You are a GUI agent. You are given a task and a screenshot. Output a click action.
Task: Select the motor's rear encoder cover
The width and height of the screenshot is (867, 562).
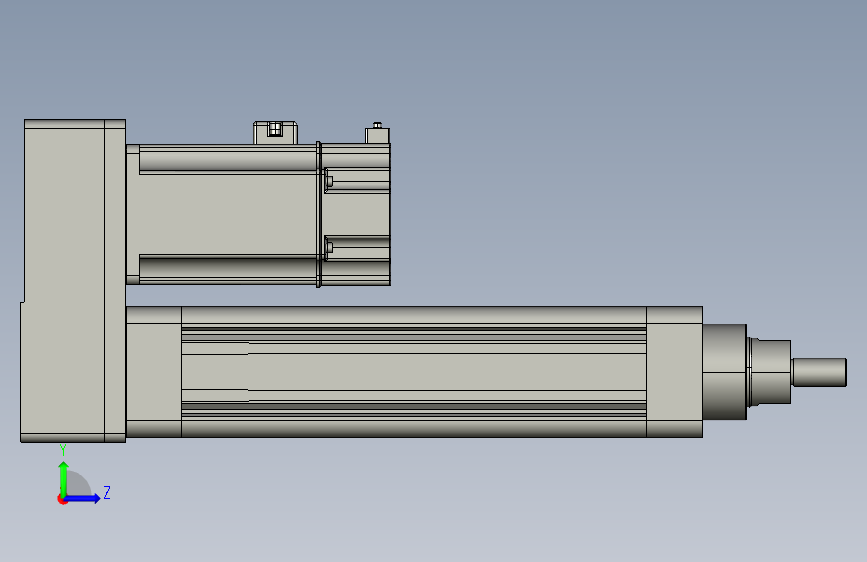pyautogui.click(x=356, y=215)
